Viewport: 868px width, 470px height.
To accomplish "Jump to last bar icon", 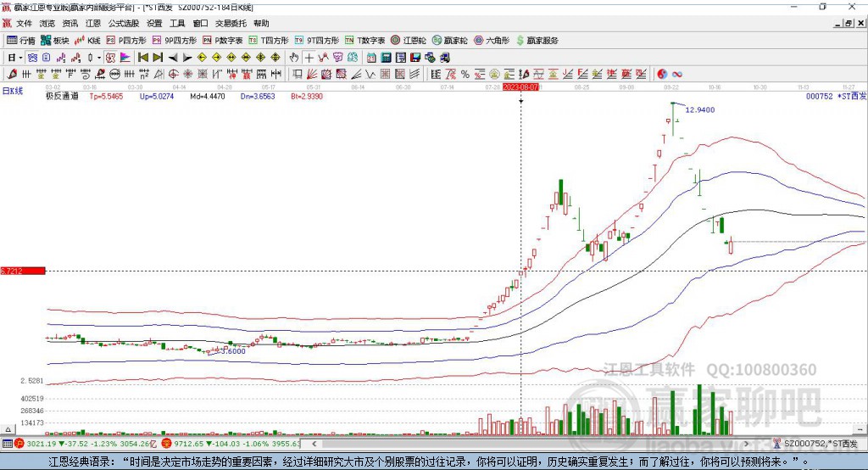I will [x=158, y=58].
